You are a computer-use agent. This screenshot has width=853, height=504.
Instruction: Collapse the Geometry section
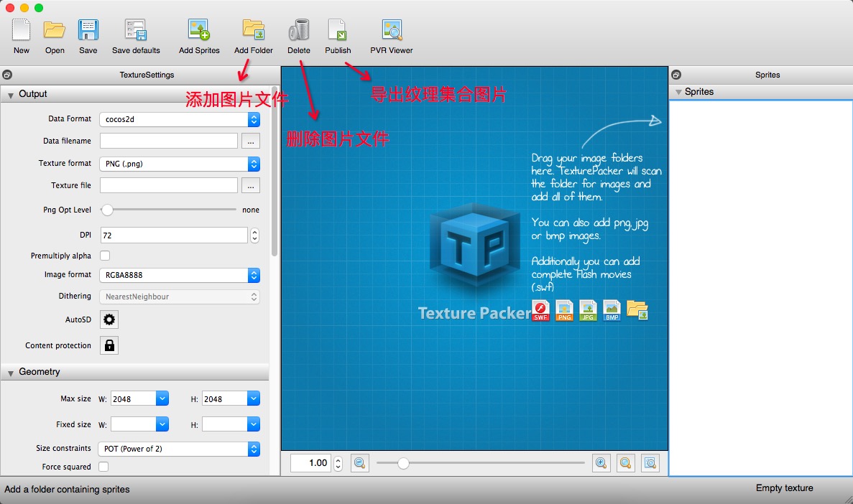11,372
